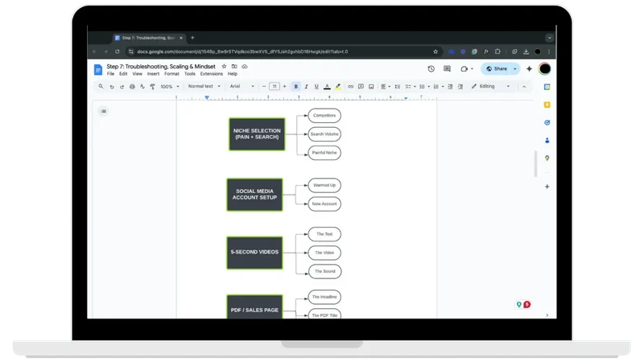Open the text color picker
This screenshot has height=362, width=644.
coord(327,87)
